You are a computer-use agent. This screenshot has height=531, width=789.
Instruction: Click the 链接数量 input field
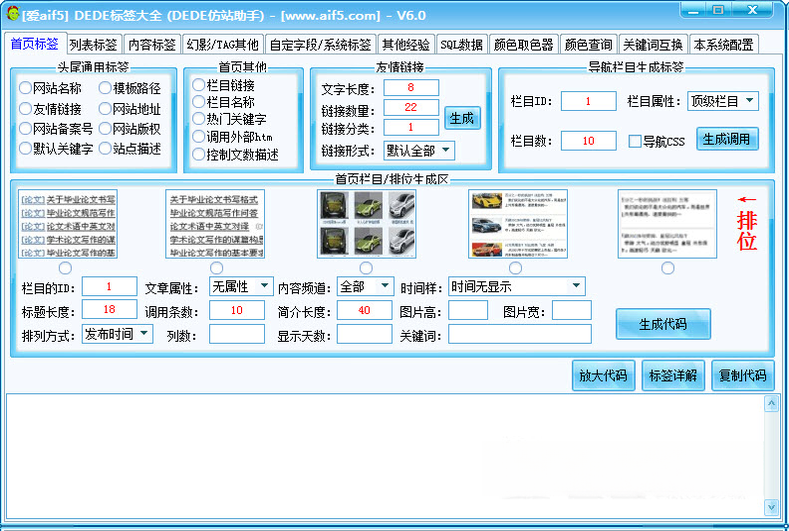coord(411,107)
